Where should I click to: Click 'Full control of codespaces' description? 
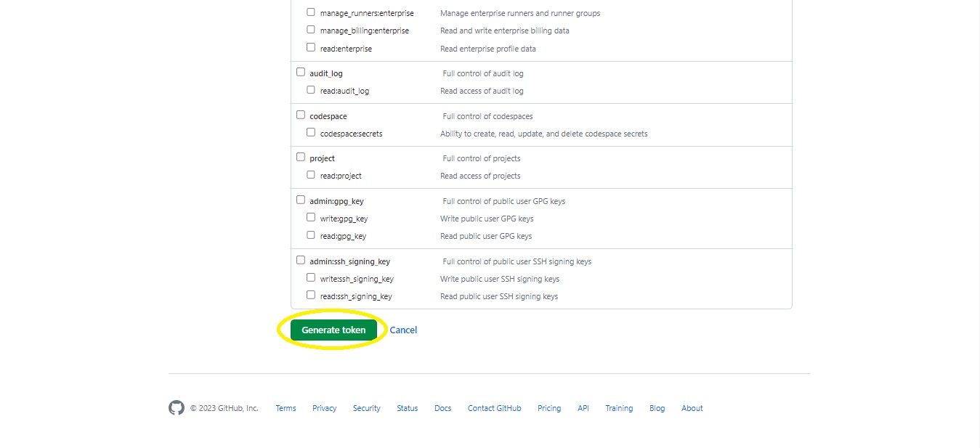(487, 116)
